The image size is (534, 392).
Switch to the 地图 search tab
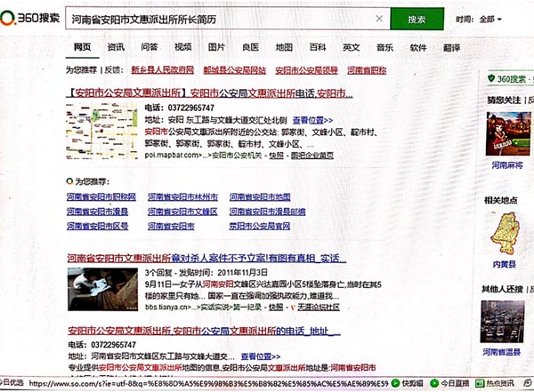[284, 47]
